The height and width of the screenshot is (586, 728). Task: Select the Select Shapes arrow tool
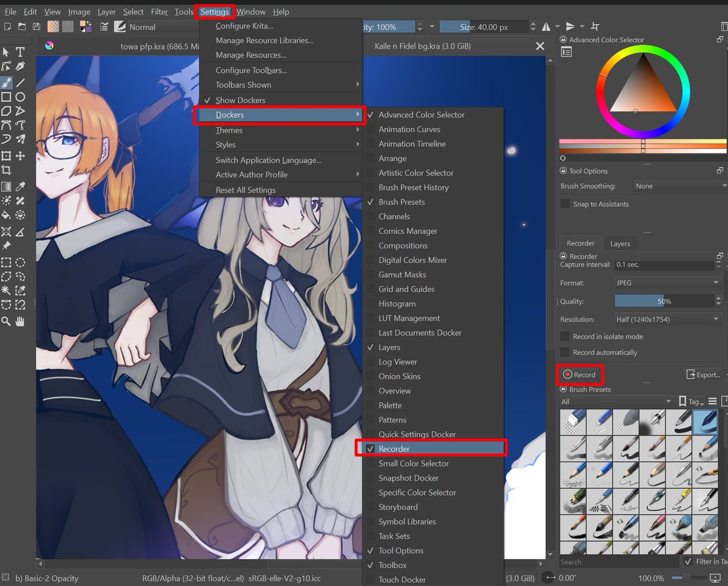point(6,52)
